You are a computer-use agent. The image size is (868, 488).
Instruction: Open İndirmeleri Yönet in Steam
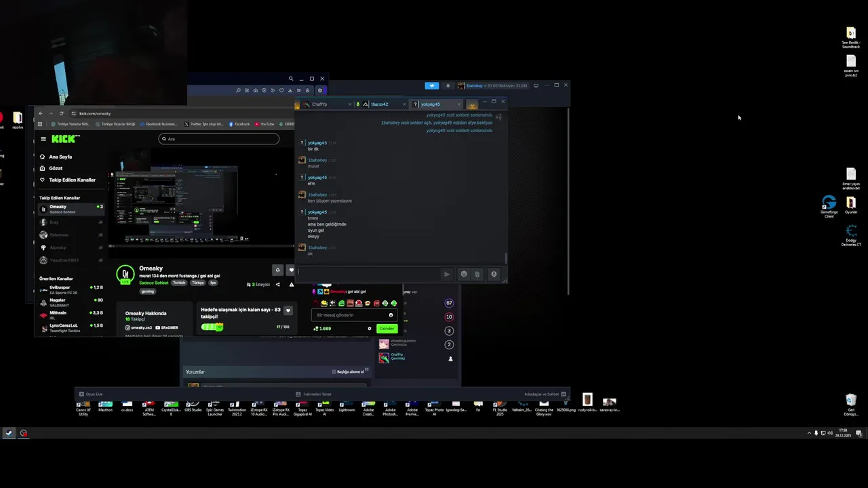coord(313,394)
